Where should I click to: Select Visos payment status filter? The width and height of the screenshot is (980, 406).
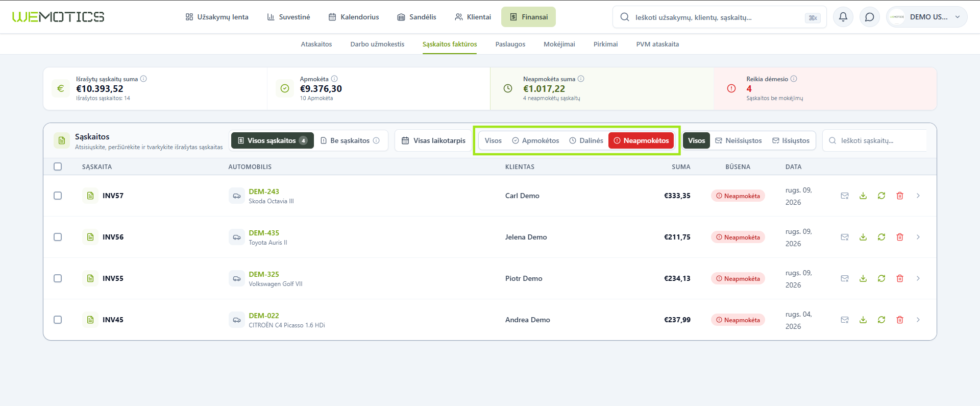[x=493, y=140]
